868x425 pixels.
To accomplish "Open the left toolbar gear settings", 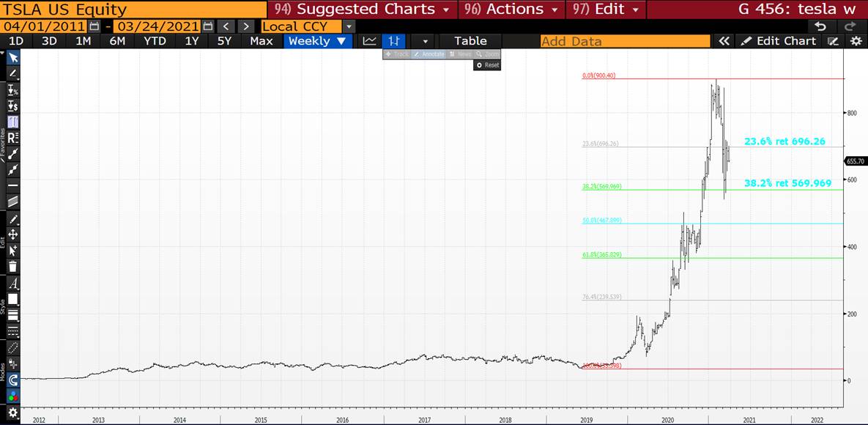I will [13, 413].
